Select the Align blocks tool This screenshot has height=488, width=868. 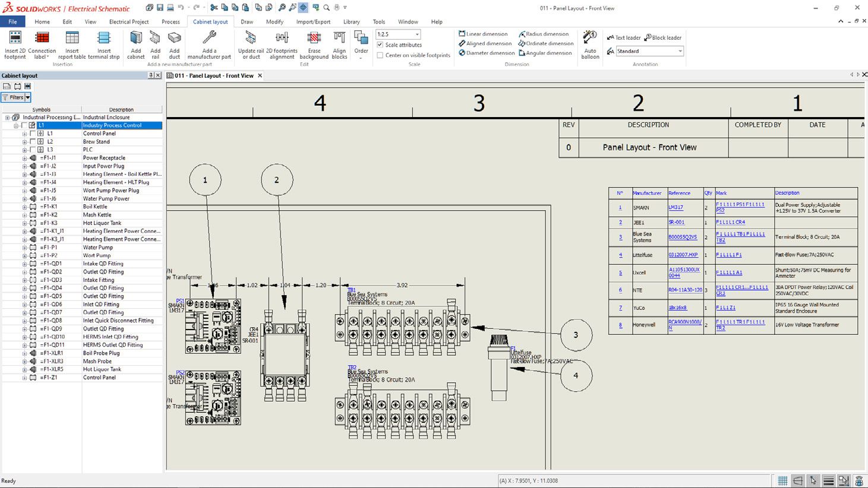click(339, 45)
